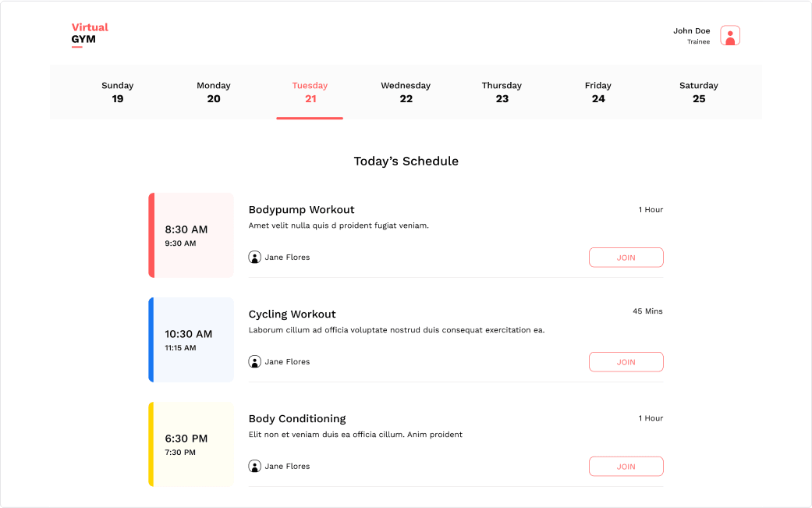Screen dimensions: 812x508
Task: Switch to Wednesday 22 schedule
Action: (406, 92)
